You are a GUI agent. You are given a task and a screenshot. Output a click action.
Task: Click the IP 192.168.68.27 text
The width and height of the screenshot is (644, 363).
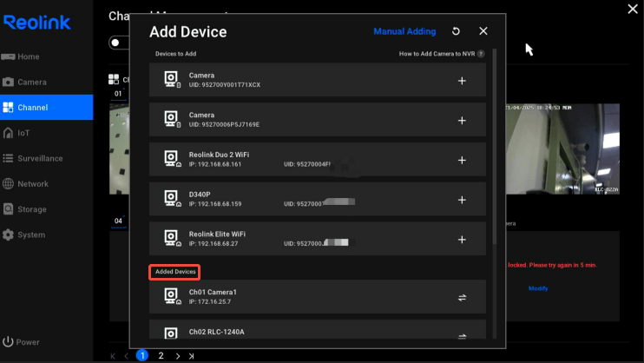[214, 244]
